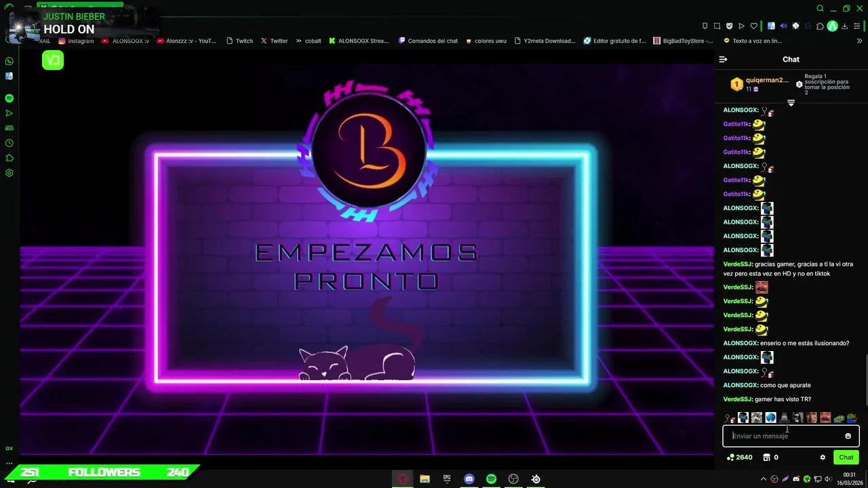868x488 pixels.
Task: Open the BigBadToyStore bookmark
Action: (x=683, y=41)
